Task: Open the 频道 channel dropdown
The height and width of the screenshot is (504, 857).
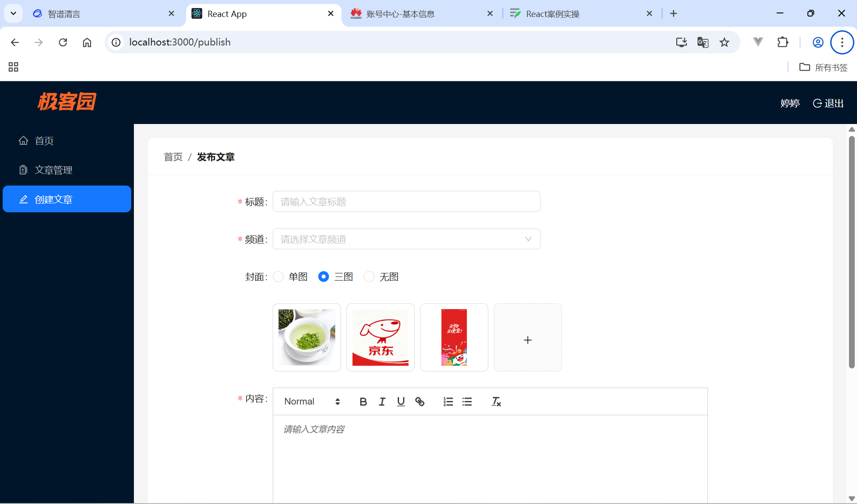Action: [x=406, y=239]
